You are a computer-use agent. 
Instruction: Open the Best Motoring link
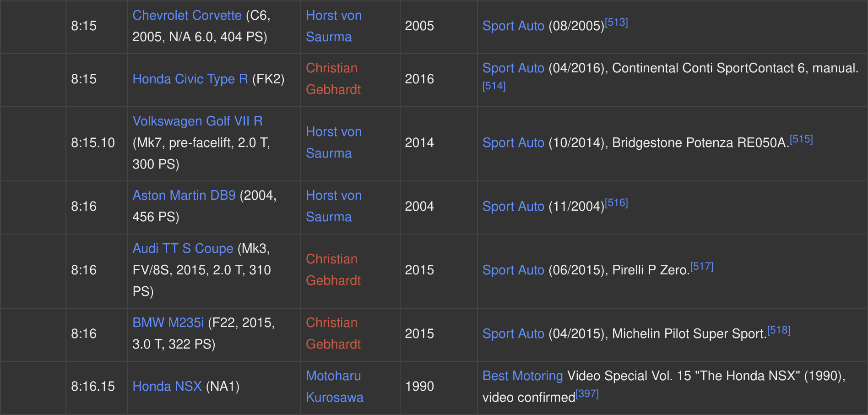[x=522, y=376]
